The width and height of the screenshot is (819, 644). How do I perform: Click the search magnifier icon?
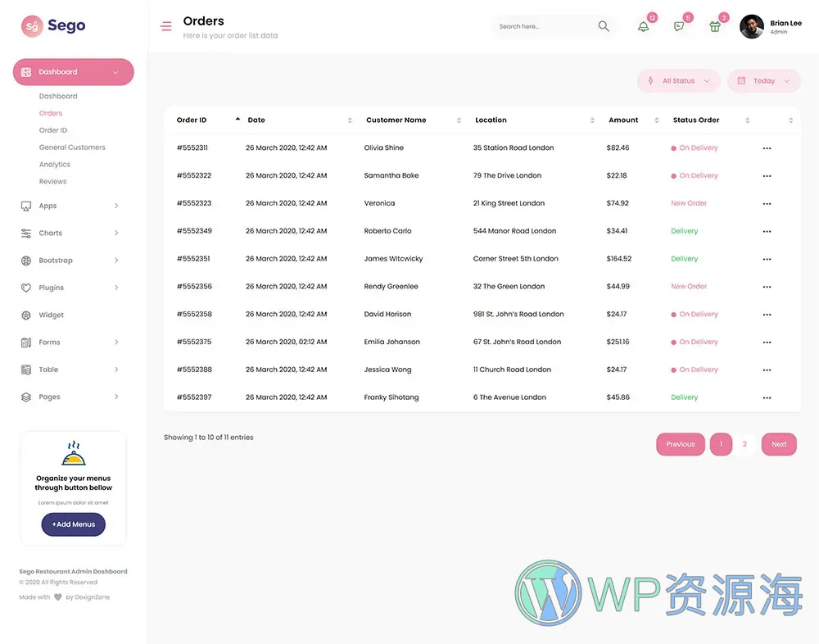603,25
